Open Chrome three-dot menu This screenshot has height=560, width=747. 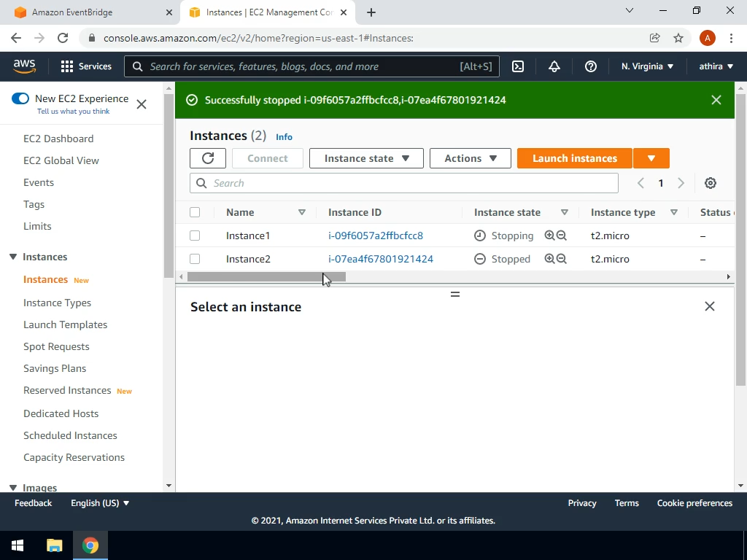731,38
